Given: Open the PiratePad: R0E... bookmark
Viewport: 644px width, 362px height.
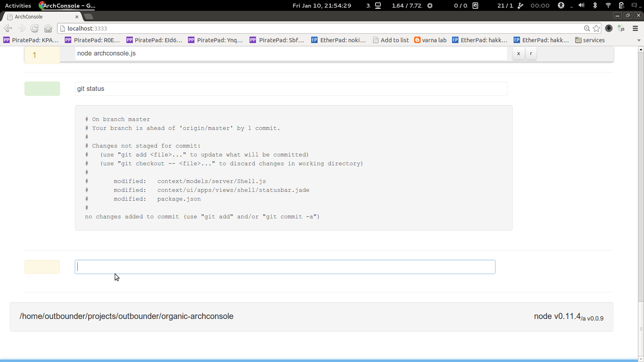Looking at the screenshot, I should pyautogui.click(x=93, y=40).
